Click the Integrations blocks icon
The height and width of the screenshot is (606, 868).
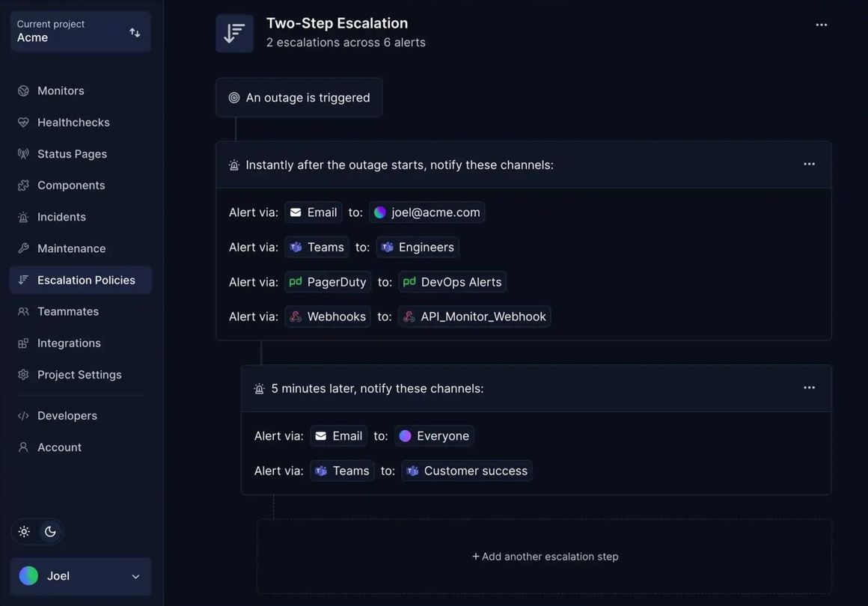pyautogui.click(x=23, y=343)
